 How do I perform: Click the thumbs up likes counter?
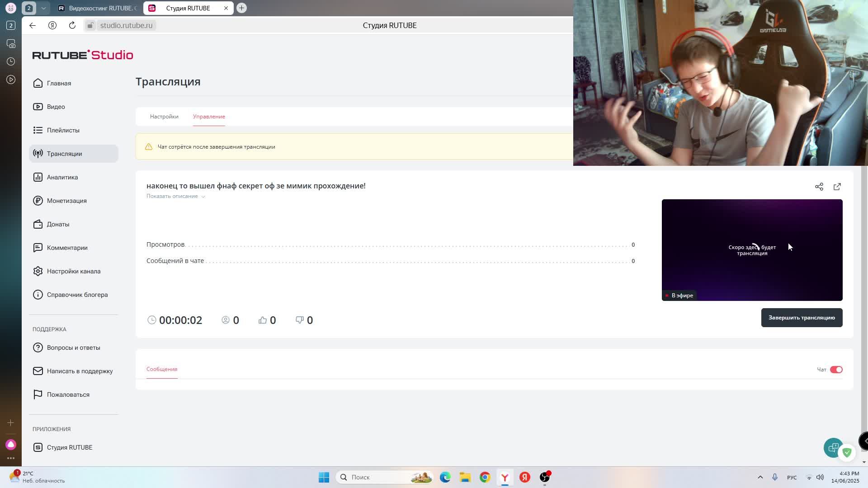tap(267, 320)
